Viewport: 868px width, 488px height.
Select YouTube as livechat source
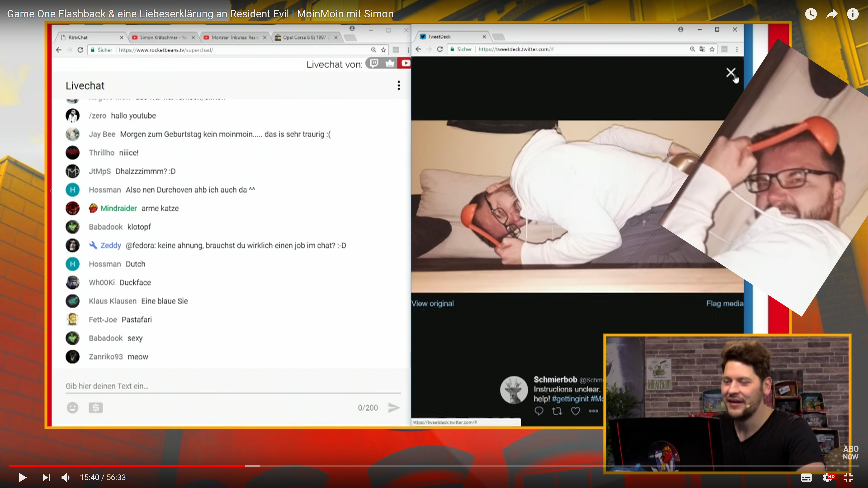(405, 63)
